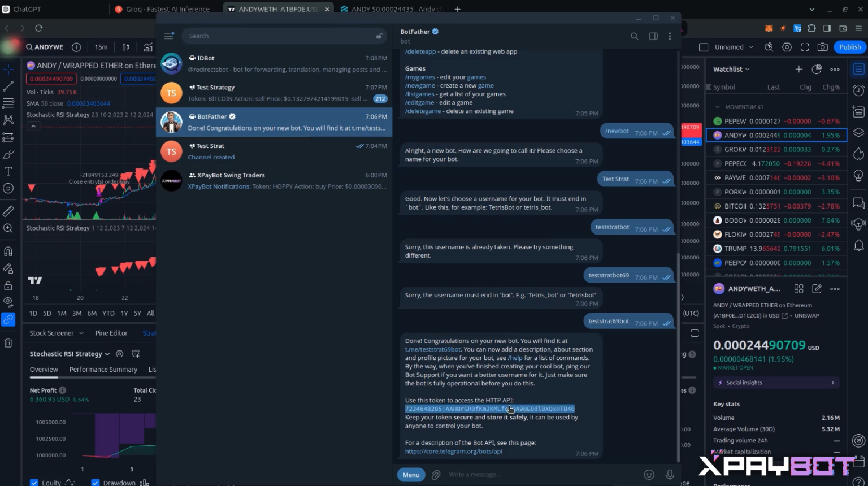Open the three-dot menu in BotFather header
The image size is (868, 486).
pos(670,36)
